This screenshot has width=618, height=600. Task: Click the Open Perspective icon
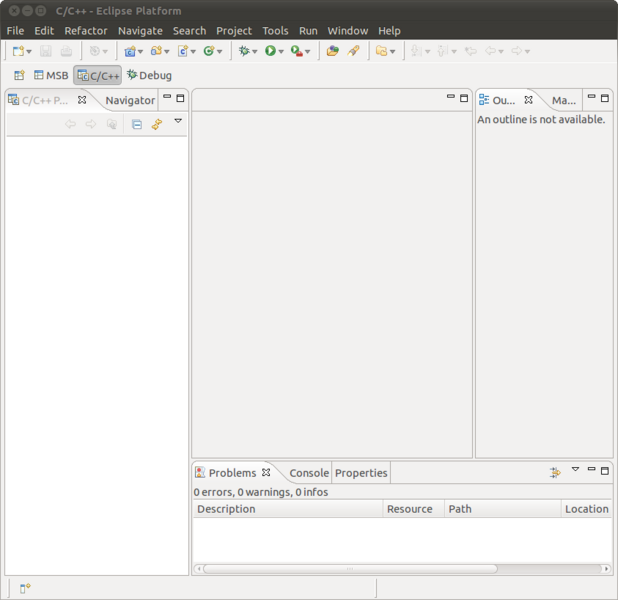(x=19, y=75)
